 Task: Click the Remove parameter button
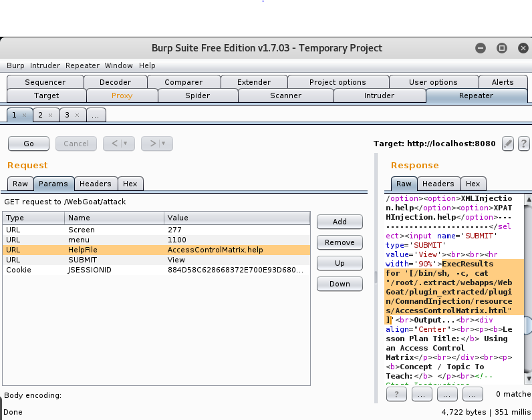(x=340, y=242)
